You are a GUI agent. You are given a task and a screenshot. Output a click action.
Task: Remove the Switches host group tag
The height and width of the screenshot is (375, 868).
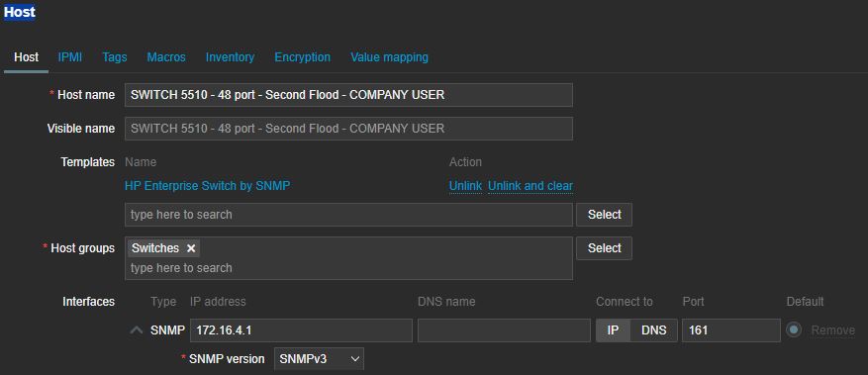click(x=191, y=248)
